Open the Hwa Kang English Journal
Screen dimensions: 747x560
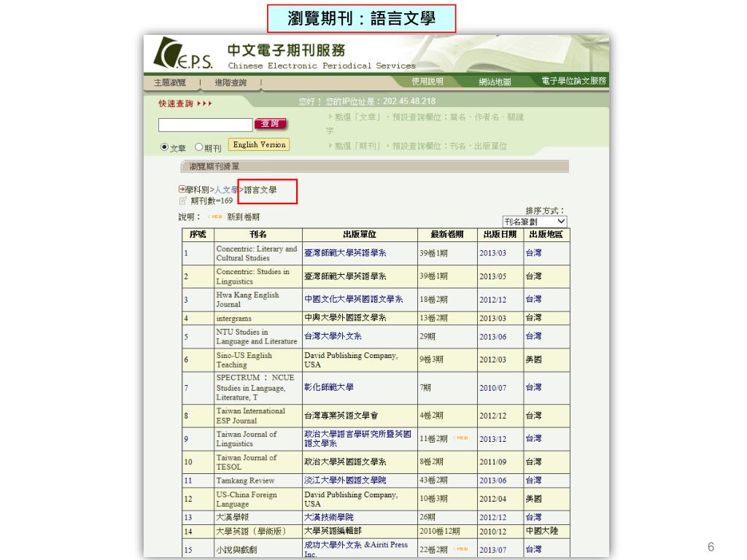pyautogui.click(x=247, y=300)
